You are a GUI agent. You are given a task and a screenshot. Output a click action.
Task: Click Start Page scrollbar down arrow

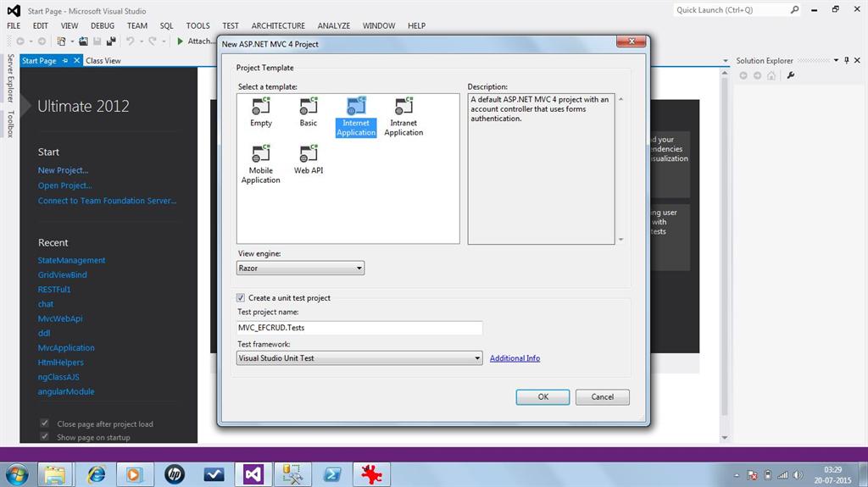coord(724,438)
